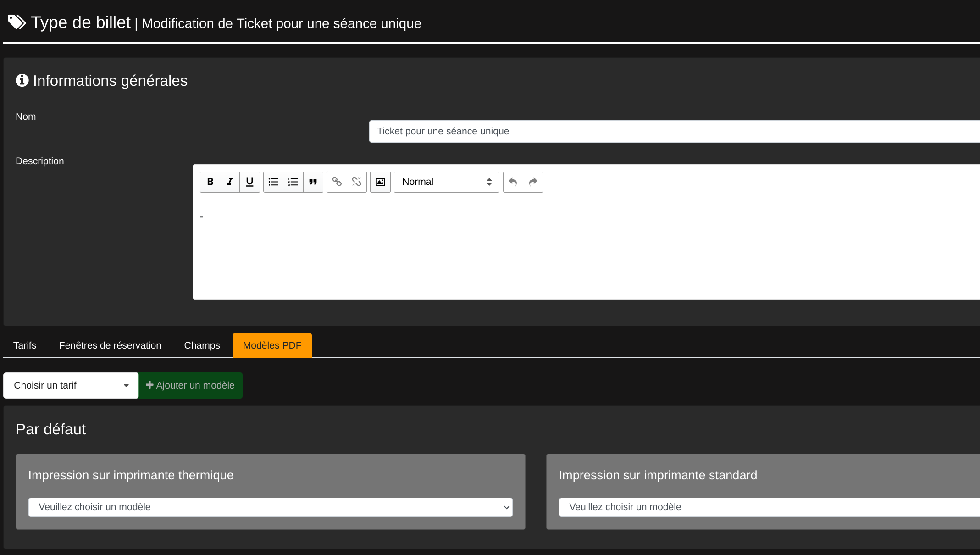Undo the last editor change
This screenshot has width=980, height=555.
[513, 182]
